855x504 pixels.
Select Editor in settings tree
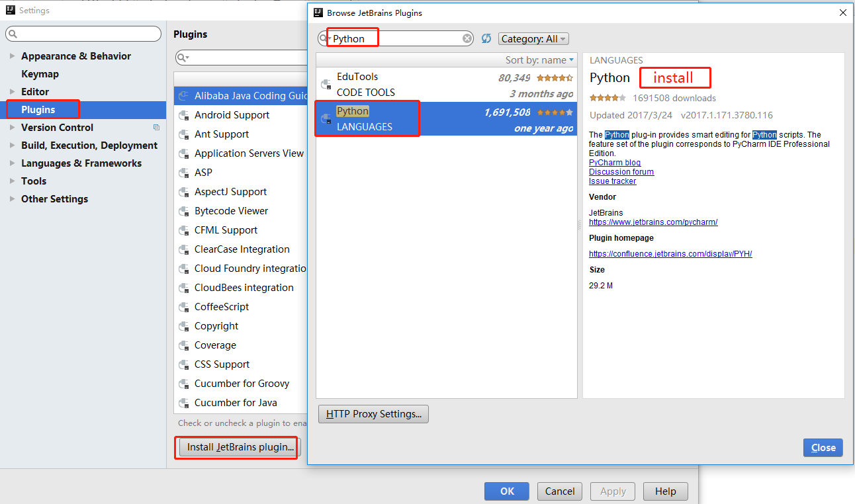35,92
